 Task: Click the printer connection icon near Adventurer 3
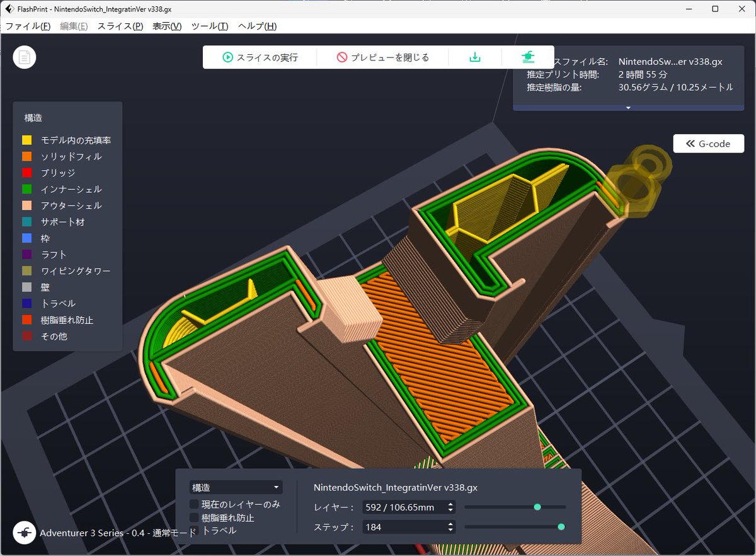pos(25,533)
